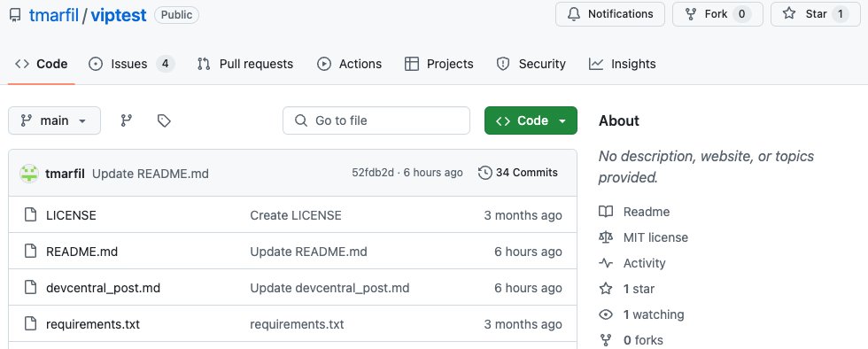The width and height of the screenshot is (868, 349).
Task: Open the green Code dropdown button
Action: [x=531, y=120]
